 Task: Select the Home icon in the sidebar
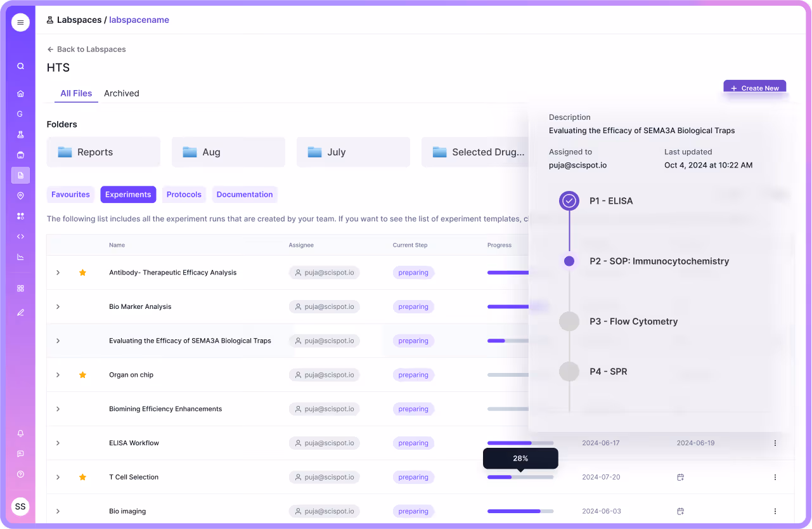pos(20,93)
